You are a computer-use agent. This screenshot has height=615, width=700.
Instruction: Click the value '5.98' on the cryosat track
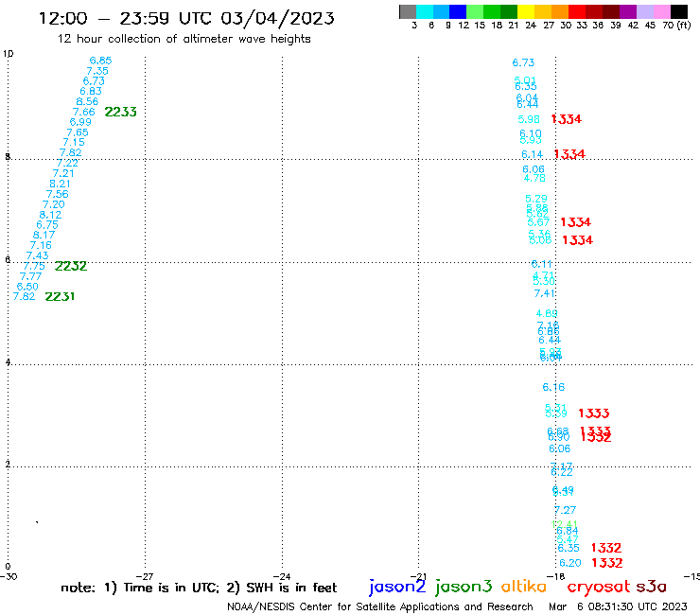point(529,119)
